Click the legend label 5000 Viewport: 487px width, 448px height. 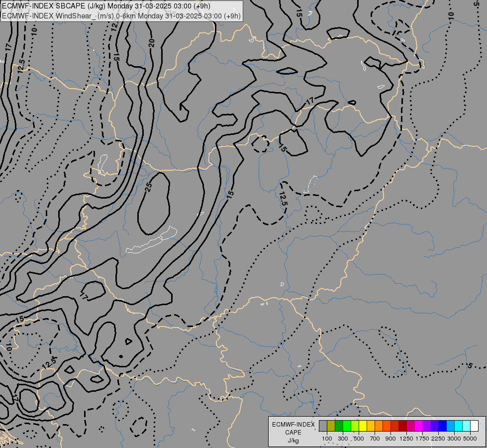click(x=470, y=439)
